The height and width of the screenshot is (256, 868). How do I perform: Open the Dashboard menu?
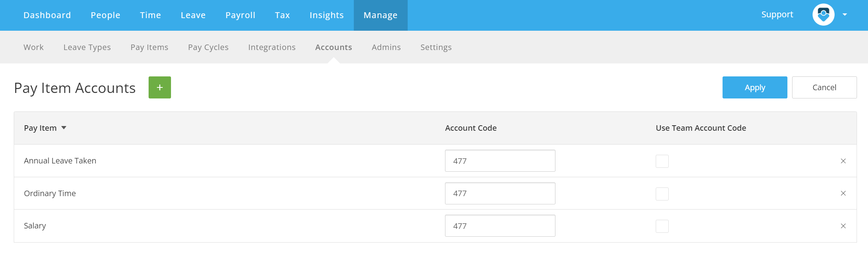point(47,15)
